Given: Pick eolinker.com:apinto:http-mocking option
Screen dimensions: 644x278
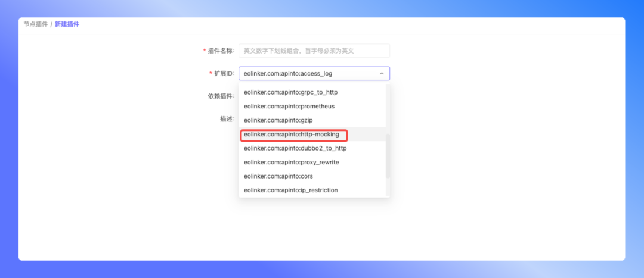Looking at the screenshot, I should point(312,134).
